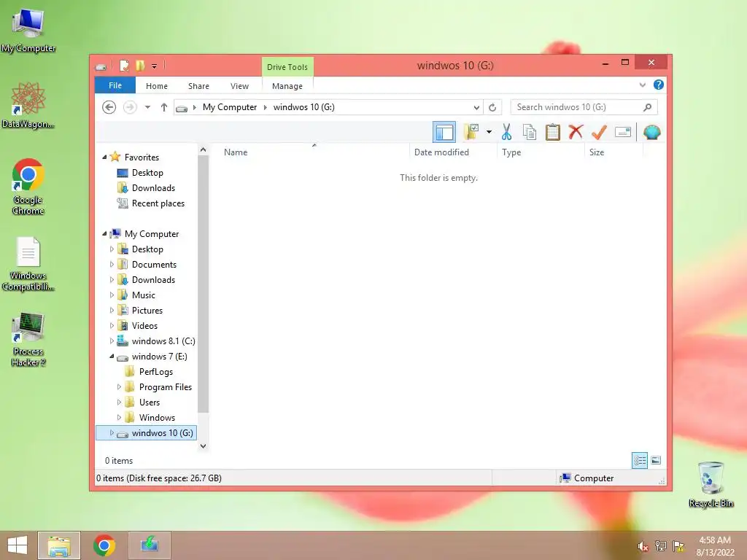Image resolution: width=747 pixels, height=560 pixels.
Task: Select the Paste clipboard icon
Action: click(x=553, y=132)
